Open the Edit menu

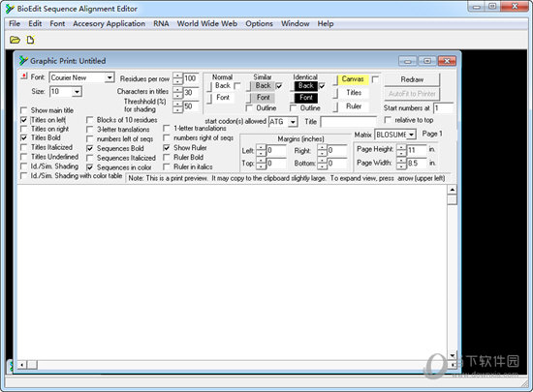35,24
